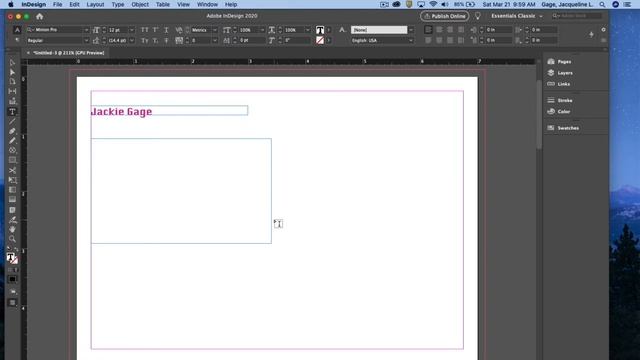Select the Free Transform tool
The width and height of the screenshot is (640, 360).
(x=12, y=180)
